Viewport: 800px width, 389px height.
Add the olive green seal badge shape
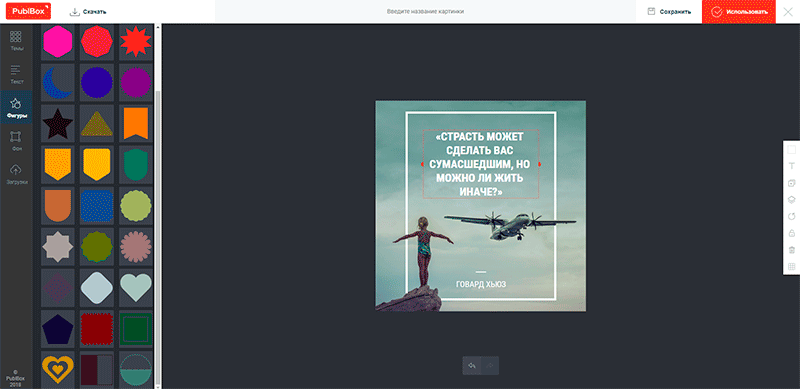pyautogui.click(x=96, y=246)
